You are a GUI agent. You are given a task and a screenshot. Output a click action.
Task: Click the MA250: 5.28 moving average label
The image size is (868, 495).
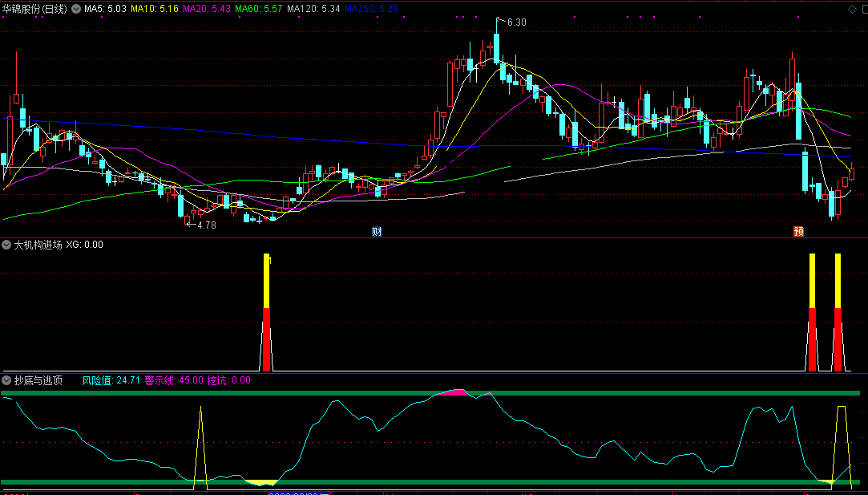tap(371, 9)
